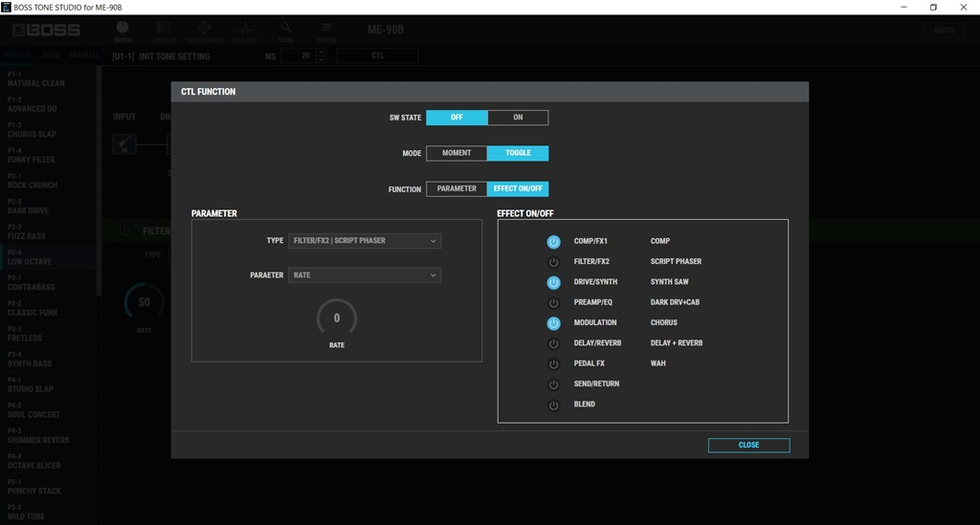Screen dimensions: 980x525
Task: Click the CTL button in header
Action: tap(377, 55)
